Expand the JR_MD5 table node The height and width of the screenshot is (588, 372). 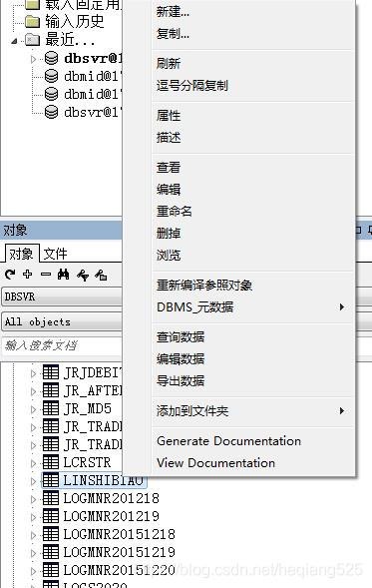(33, 409)
